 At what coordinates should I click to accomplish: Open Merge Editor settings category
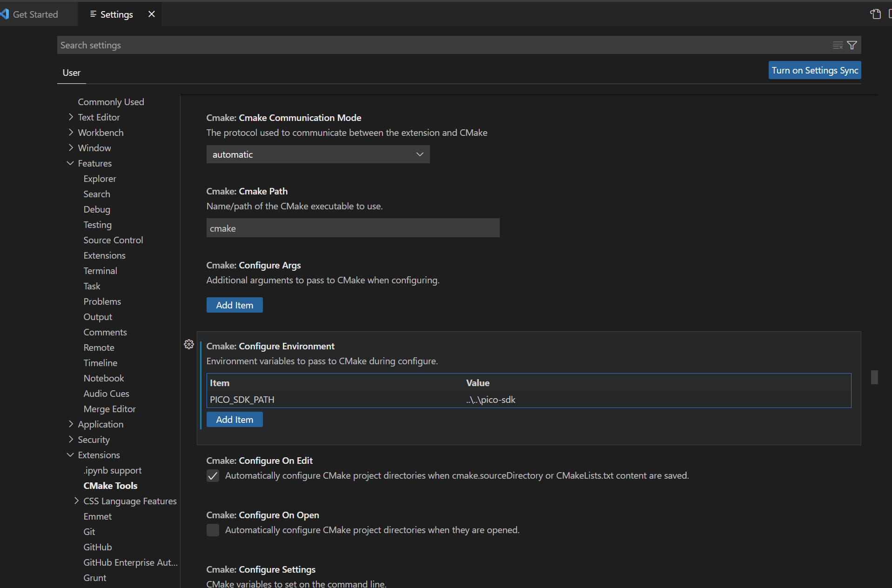point(109,408)
